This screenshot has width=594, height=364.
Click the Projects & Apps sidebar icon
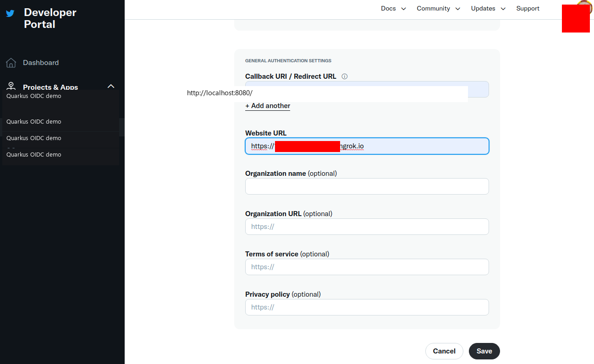click(11, 86)
